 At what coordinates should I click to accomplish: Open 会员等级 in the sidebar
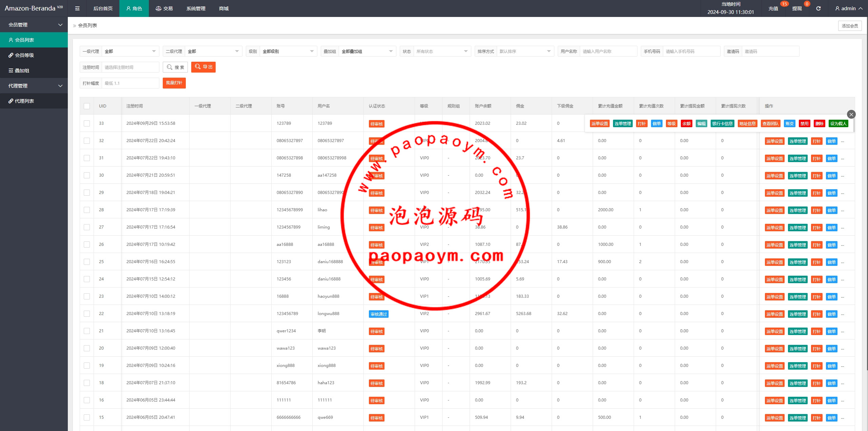tap(34, 55)
